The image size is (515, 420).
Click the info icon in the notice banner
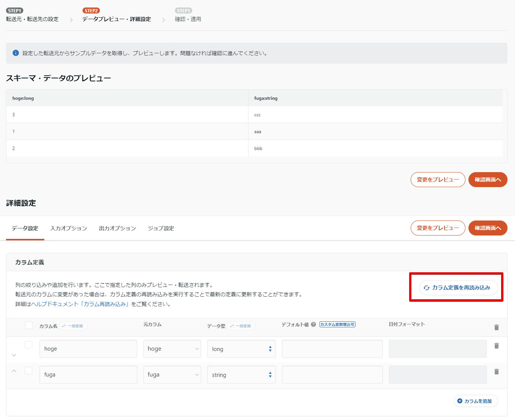click(16, 53)
